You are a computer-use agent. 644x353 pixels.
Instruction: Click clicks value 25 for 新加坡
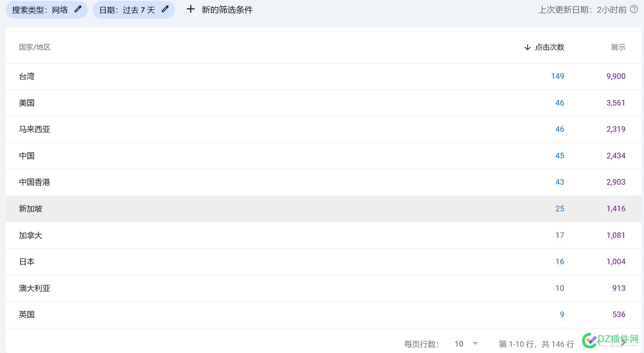pos(560,209)
